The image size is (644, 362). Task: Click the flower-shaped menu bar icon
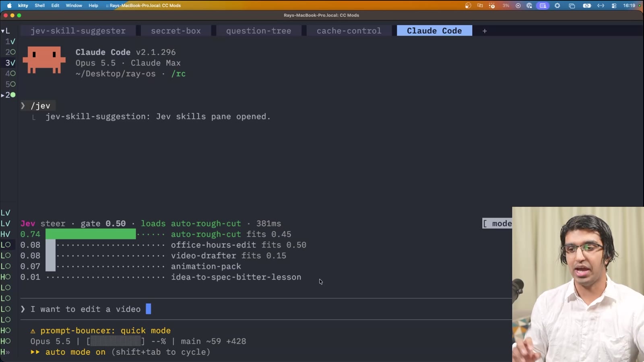tap(557, 6)
